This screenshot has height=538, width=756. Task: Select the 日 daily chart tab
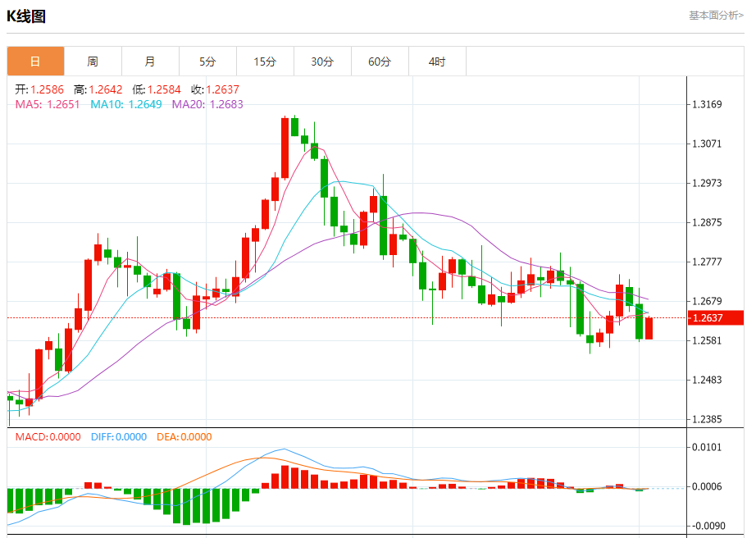coord(36,62)
